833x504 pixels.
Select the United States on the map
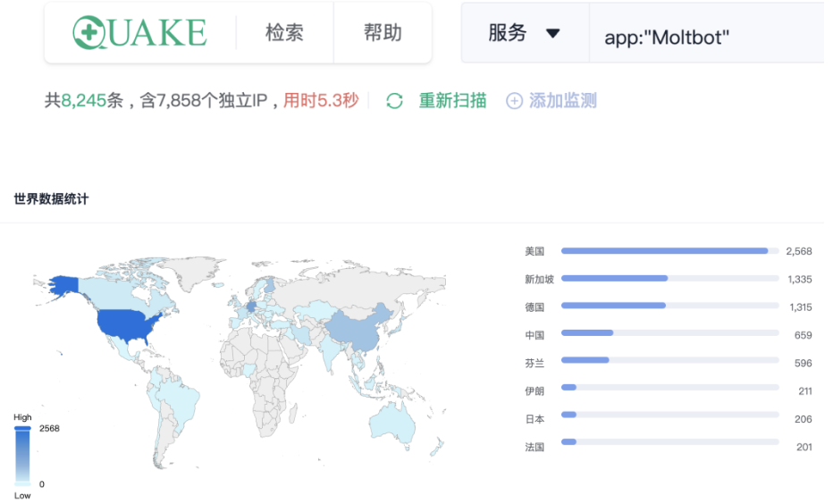(130, 323)
